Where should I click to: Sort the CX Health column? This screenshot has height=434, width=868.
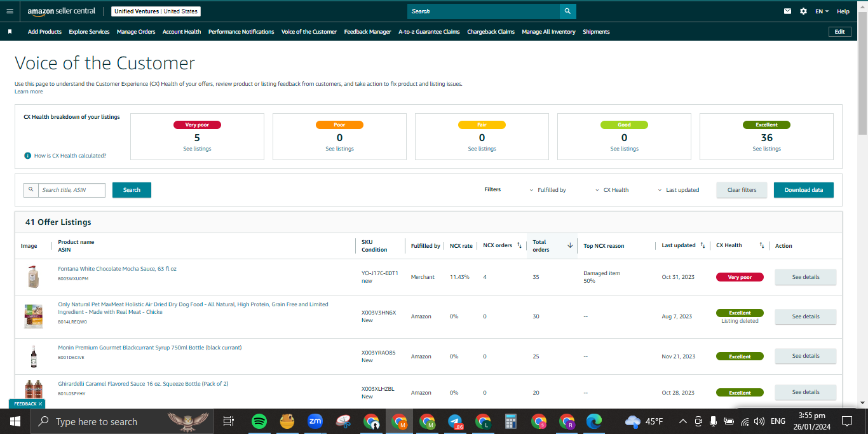pos(762,245)
